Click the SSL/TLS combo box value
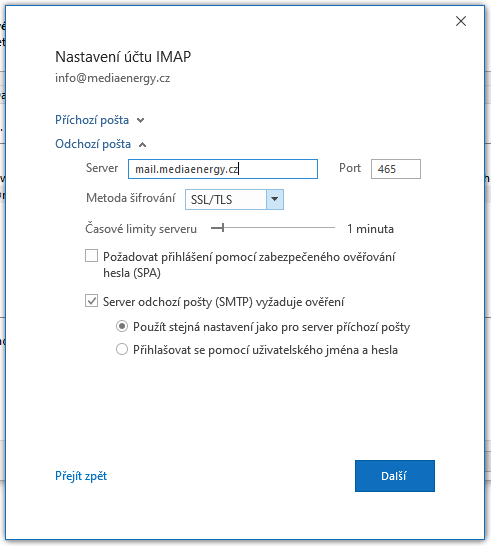Screen dimensions: 491x546 click(226, 200)
